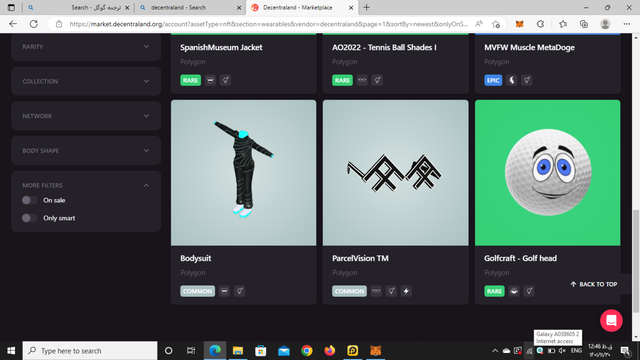Click eyewear icon on ParcelVision TM card
This screenshot has height=360, width=640.
click(x=376, y=291)
